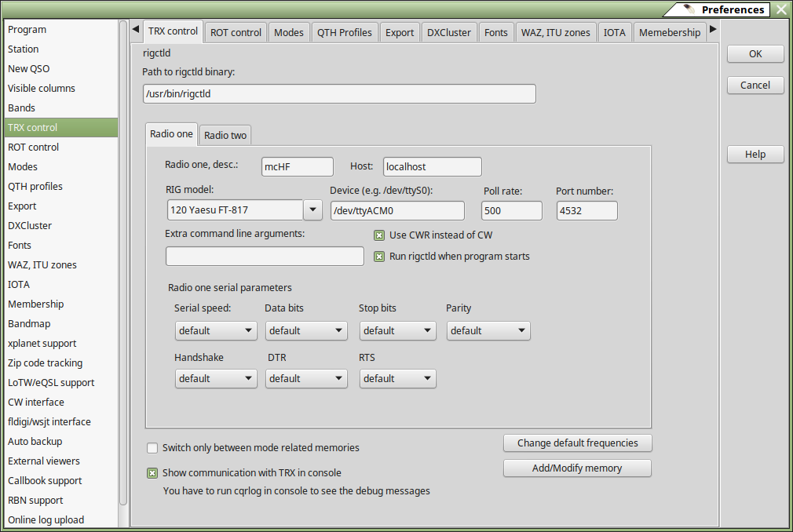Image resolution: width=793 pixels, height=532 pixels.
Task: Open the RIG model dropdown list
Action: point(312,210)
